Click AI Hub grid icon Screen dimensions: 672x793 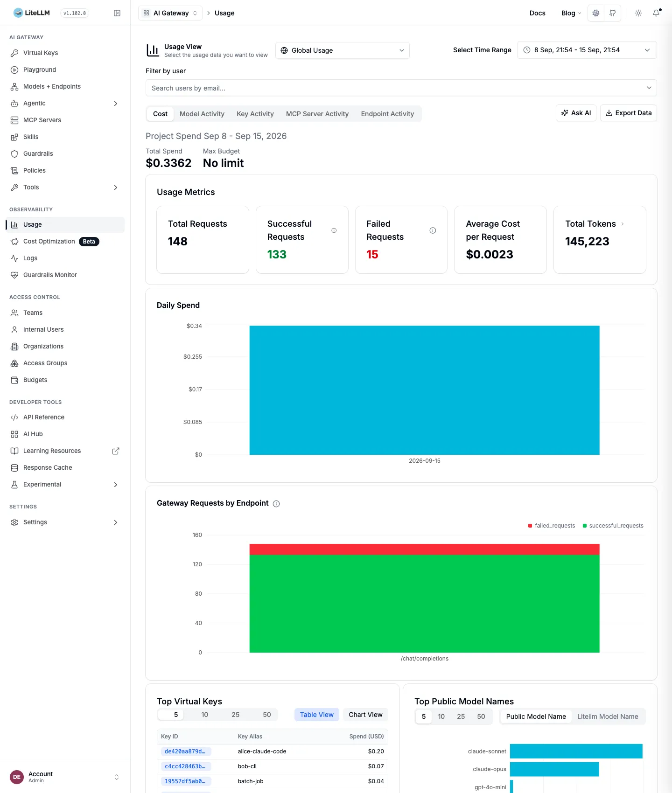[x=14, y=434]
